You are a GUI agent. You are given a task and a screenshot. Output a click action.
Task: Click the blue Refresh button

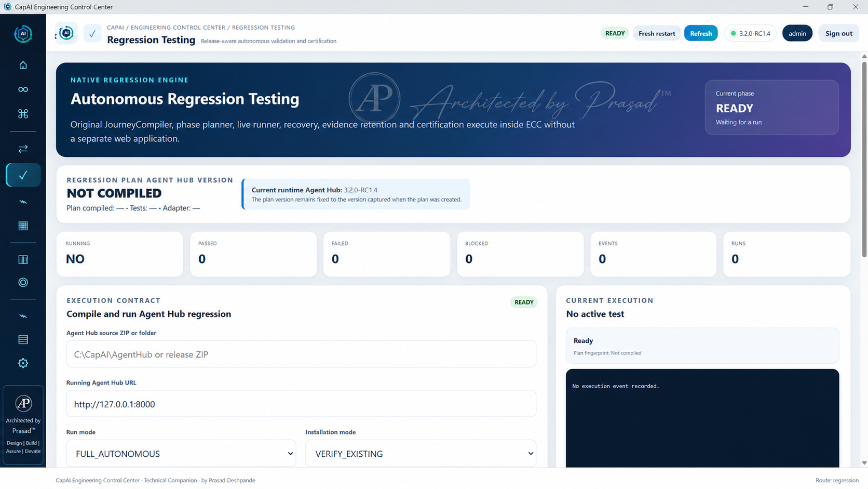click(701, 33)
